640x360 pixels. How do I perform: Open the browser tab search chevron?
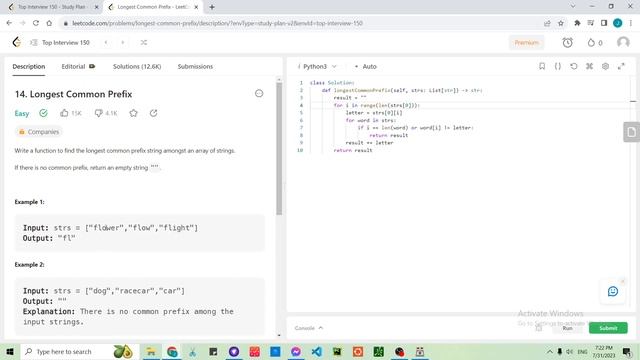click(573, 6)
